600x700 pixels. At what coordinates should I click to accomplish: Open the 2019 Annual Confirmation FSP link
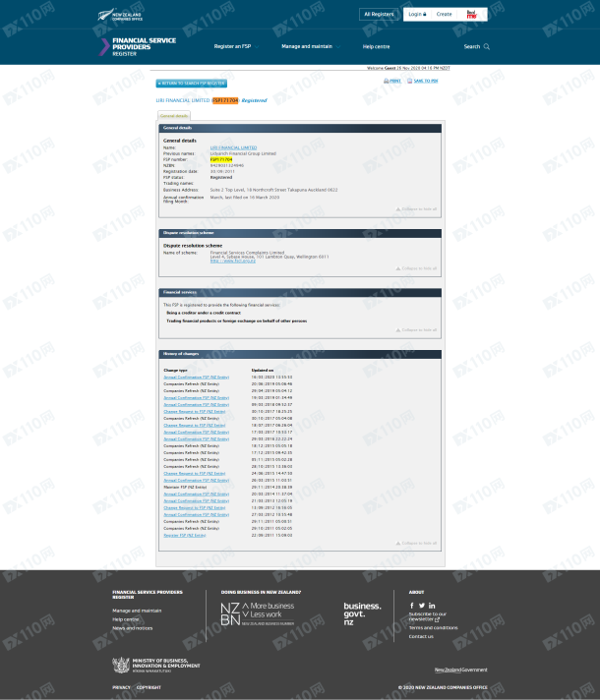(x=196, y=398)
